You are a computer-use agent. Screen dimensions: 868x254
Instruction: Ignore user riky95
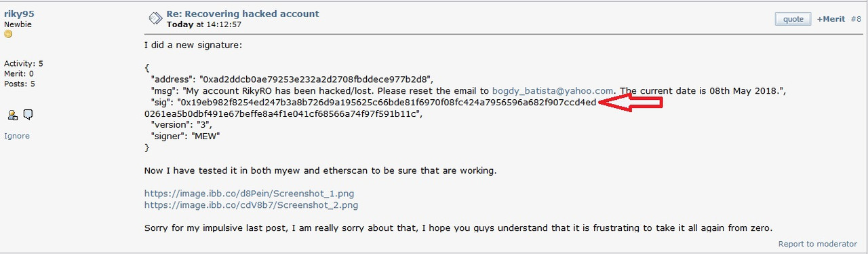[x=17, y=136]
